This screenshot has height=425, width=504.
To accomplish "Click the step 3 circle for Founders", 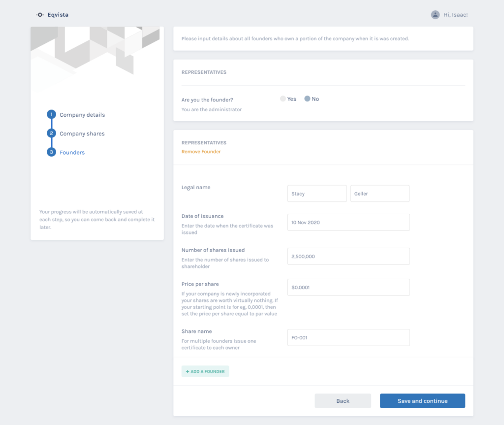I will pyautogui.click(x=51, y=152).
